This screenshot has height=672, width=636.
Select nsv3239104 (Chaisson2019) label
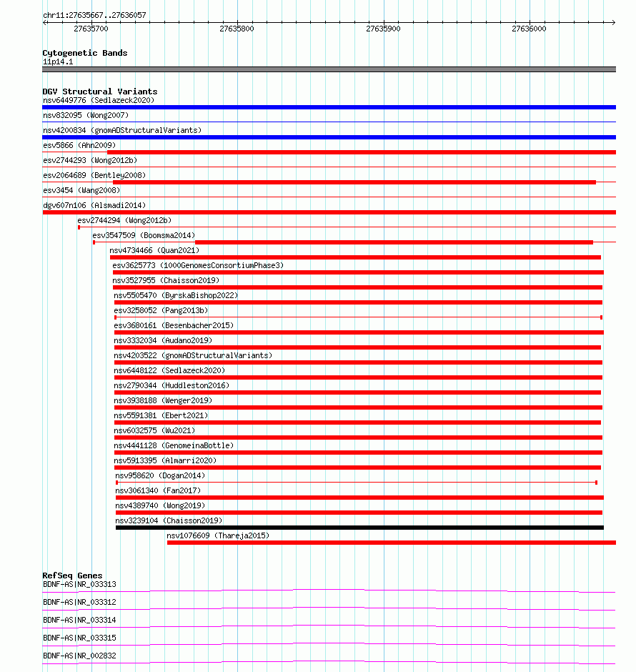[169, 520]
